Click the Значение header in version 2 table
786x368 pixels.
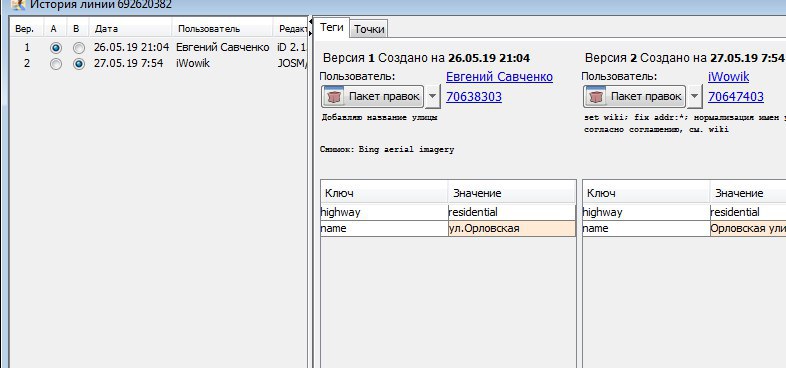pos(748,193)
